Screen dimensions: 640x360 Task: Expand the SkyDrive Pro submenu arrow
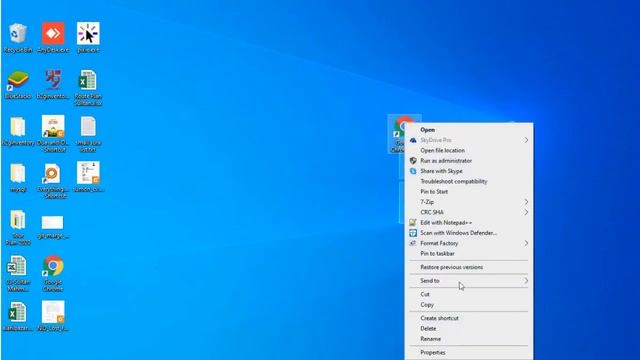[x=526, y=140]
